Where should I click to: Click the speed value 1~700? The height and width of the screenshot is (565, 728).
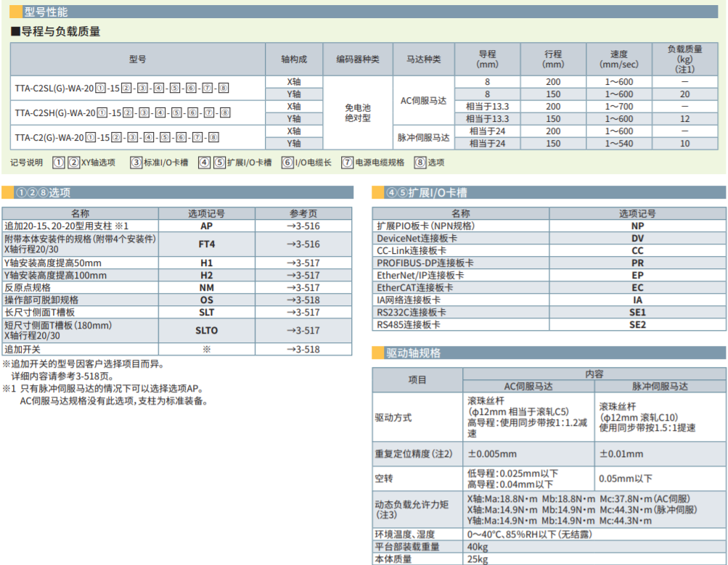tap(619, 107)
